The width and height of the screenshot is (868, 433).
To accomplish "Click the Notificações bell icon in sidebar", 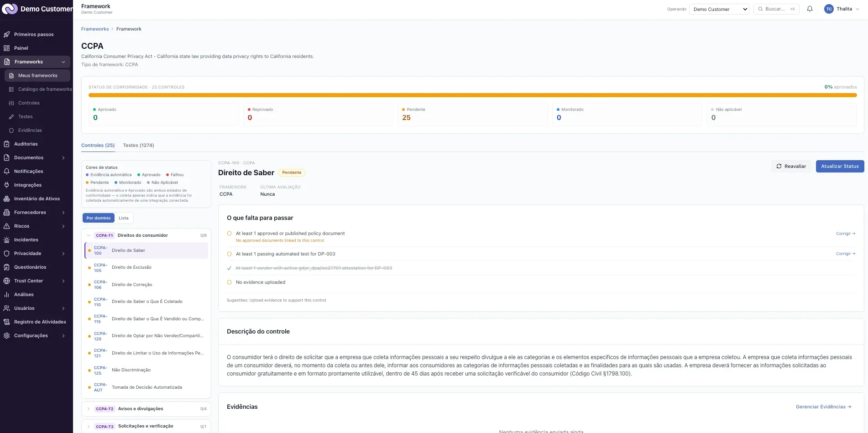I will [x=7, y=172].
